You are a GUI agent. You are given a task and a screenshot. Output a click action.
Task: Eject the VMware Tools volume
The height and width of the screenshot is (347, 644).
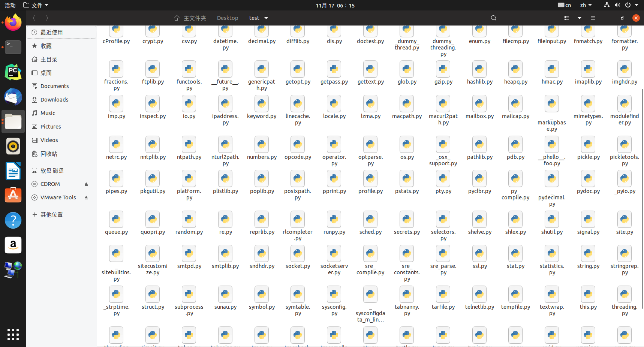86,197
